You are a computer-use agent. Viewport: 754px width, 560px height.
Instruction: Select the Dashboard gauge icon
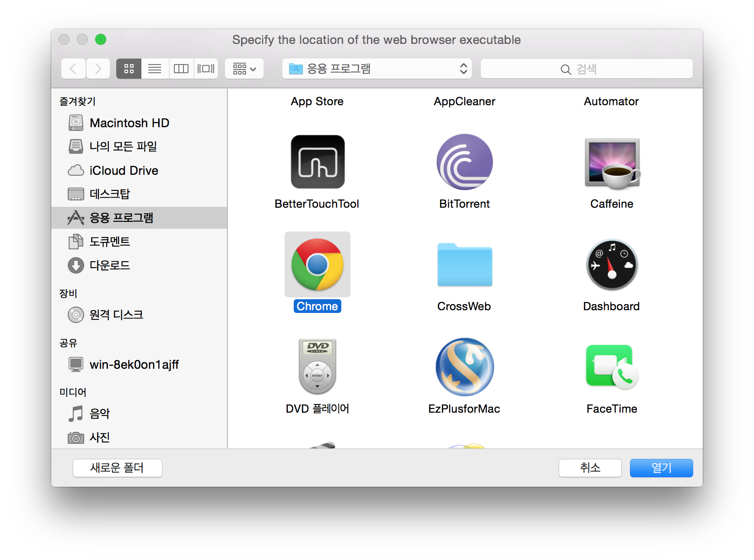(612, 264)
